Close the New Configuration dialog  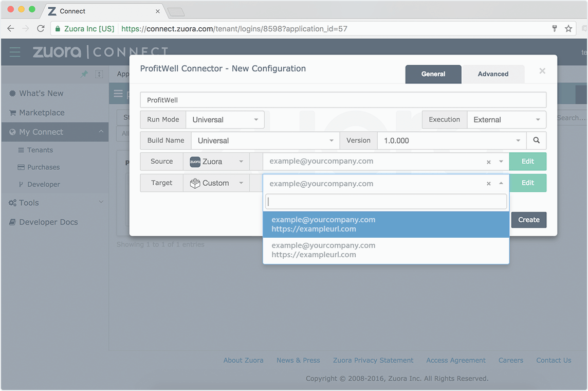pyautogui.click(x=542, y=71)
